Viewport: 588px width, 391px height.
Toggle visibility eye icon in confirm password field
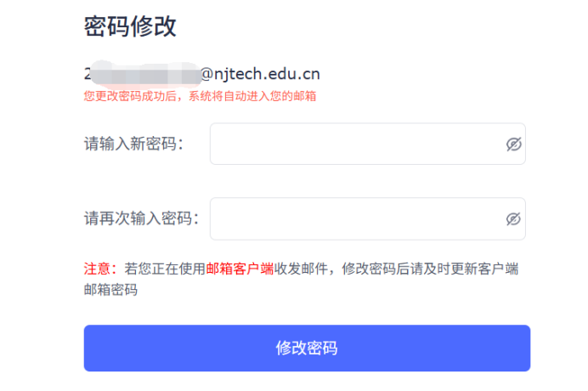pos(513,219)
